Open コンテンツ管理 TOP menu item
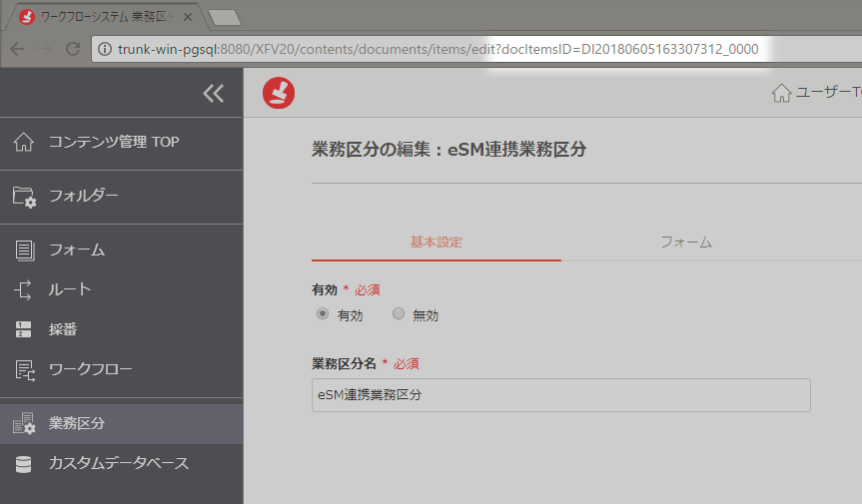The image size is (862, 504). pos(121,142)
